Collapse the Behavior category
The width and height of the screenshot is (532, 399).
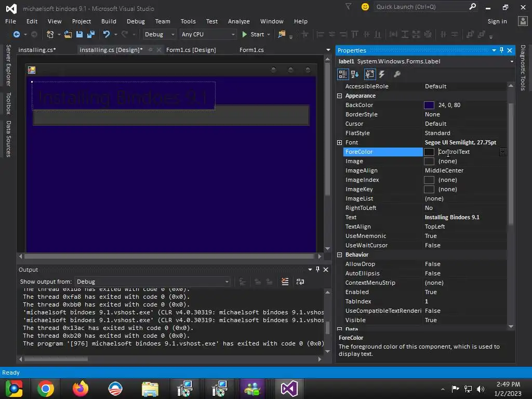pos(339,255)
